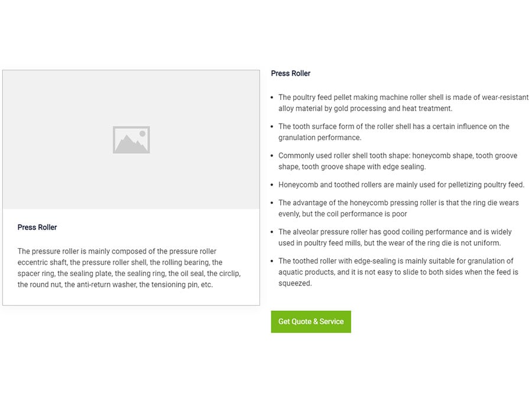Click the bullet text about wear-resistant alloy material
The height and width of the screenshot is (399, 532).
pos(402,103)
